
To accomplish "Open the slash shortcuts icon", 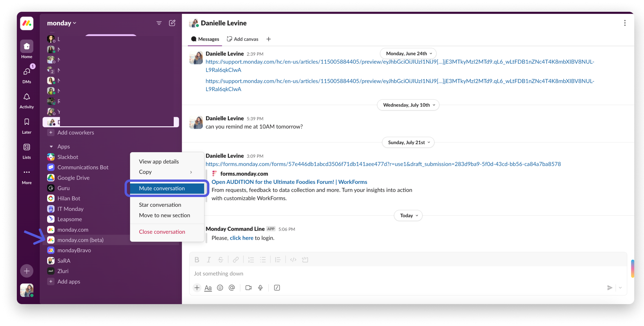I will pos(277,288).
